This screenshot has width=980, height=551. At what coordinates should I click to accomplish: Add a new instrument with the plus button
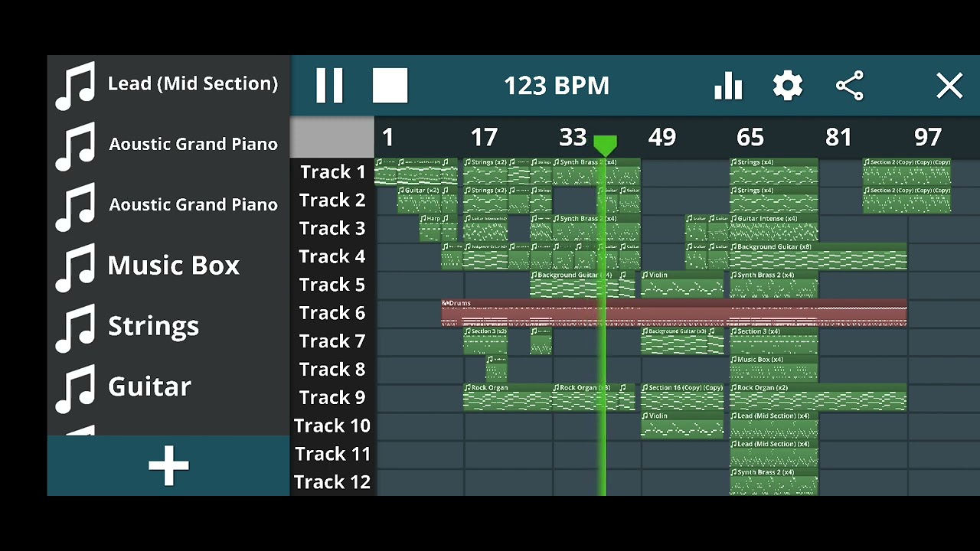(x=168, y=465)
